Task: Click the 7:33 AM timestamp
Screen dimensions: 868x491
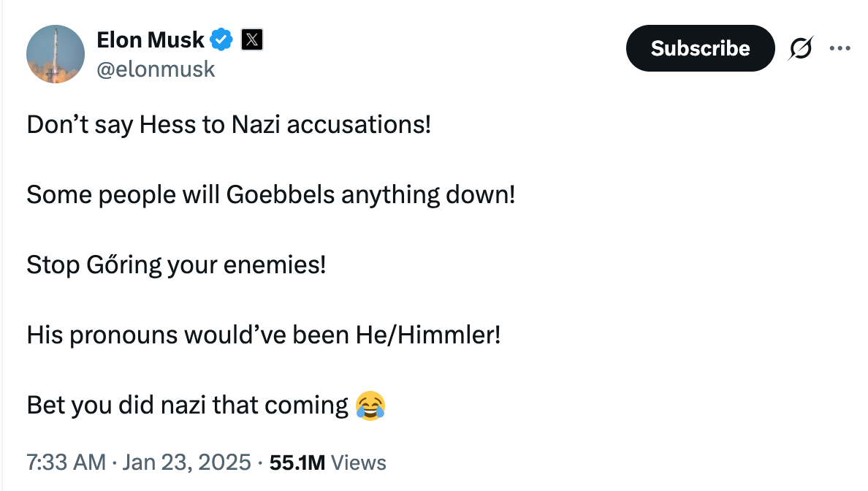Action: click(x=66, y=463)
